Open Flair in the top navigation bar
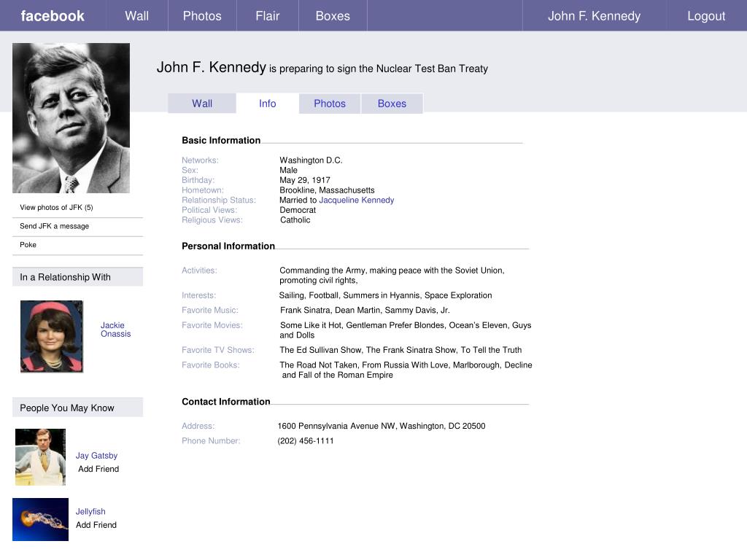 pyautogui.click(x=267, y=16)
